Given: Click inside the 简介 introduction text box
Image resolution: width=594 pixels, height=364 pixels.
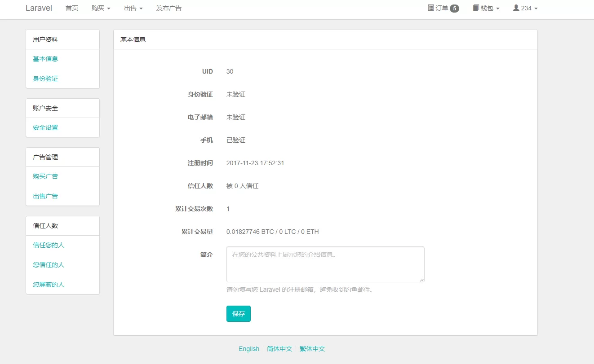Looking at the screenshot, I should tap(325, 264).
